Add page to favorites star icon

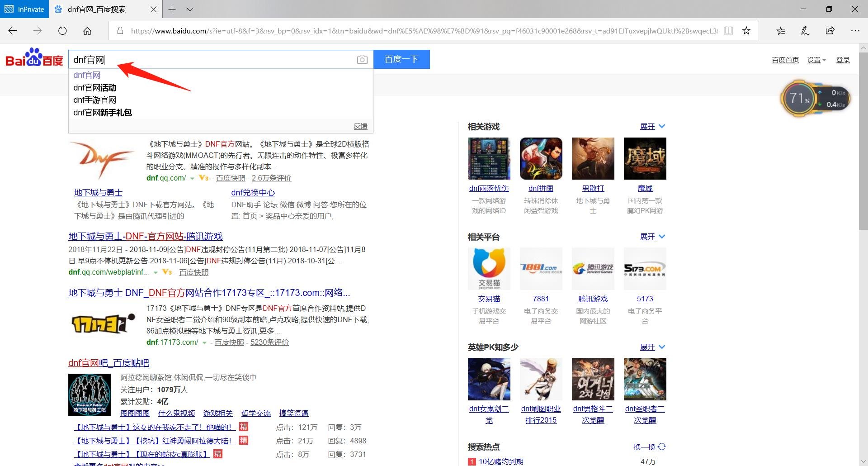click(746, 31)
